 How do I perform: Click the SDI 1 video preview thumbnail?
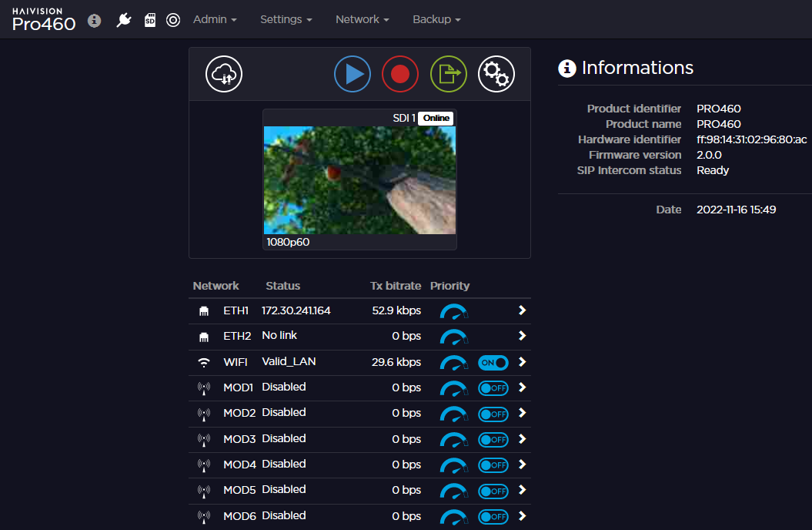tap(359, 180)
